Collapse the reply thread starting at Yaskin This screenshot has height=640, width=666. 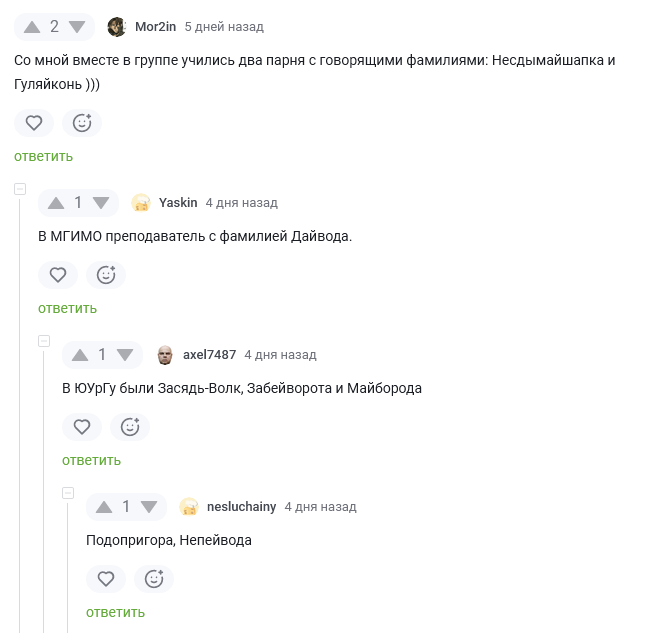(x=20, y=189)
